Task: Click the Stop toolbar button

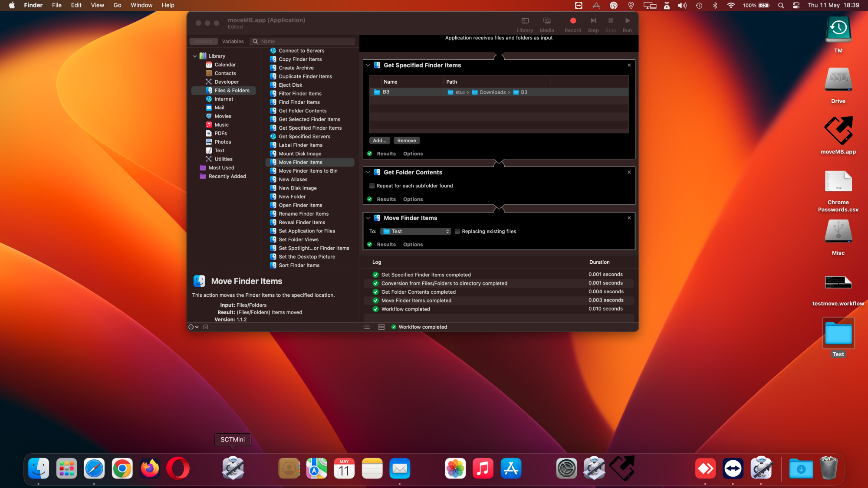Action: click(611, 25)
